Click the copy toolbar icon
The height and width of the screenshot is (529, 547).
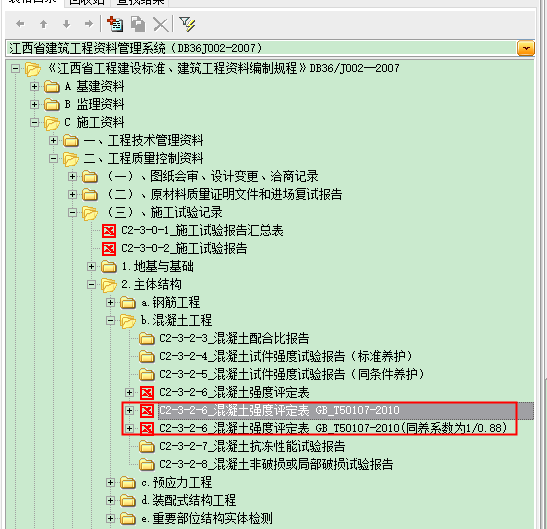(x=138, y=24)
